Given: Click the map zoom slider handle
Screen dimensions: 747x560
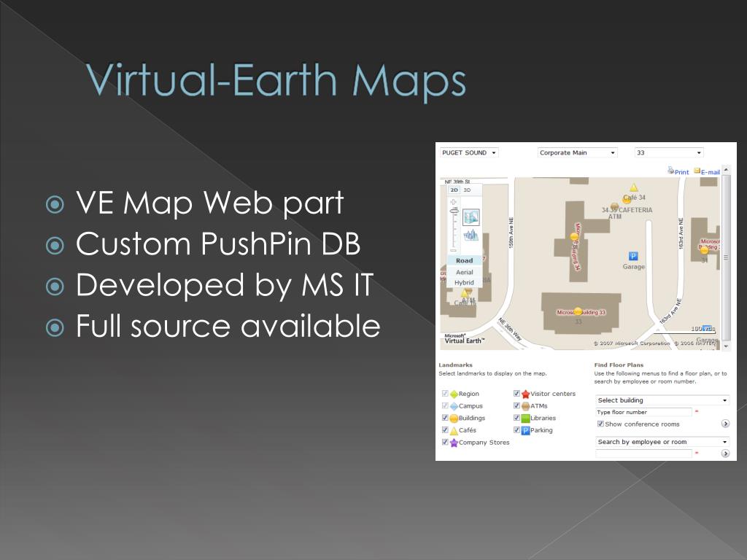Looking at the screenshot, I should pyautogui.click(x=454, y=211).
